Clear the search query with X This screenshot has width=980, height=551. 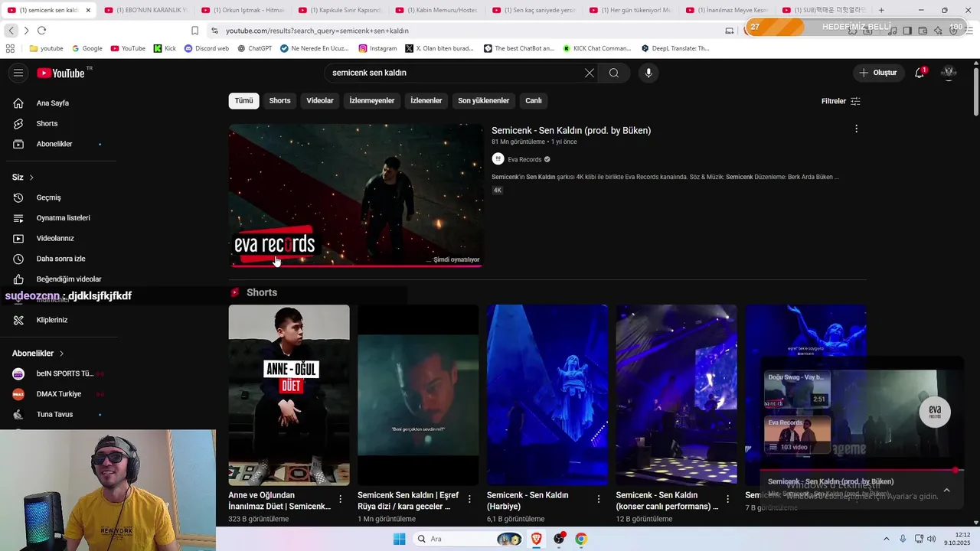pos(590,73)
